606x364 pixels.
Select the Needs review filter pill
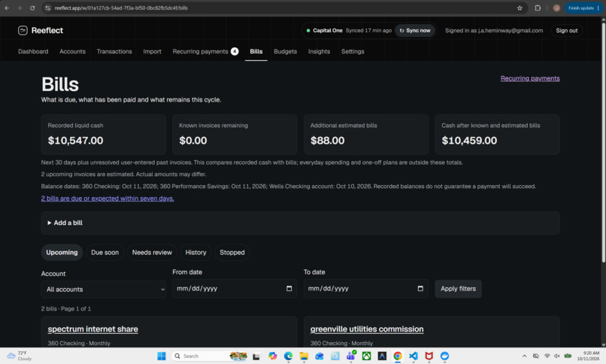click(152, 253)
